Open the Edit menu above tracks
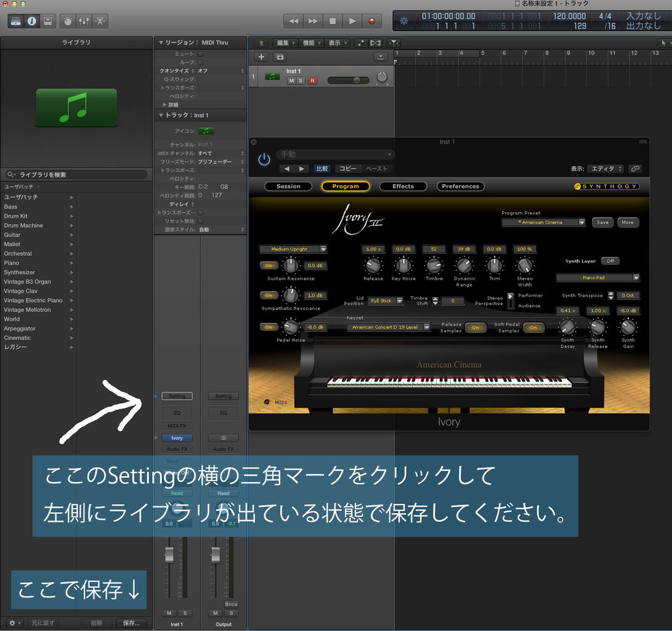This screenshot has height=631, width=672. point(286,43)
